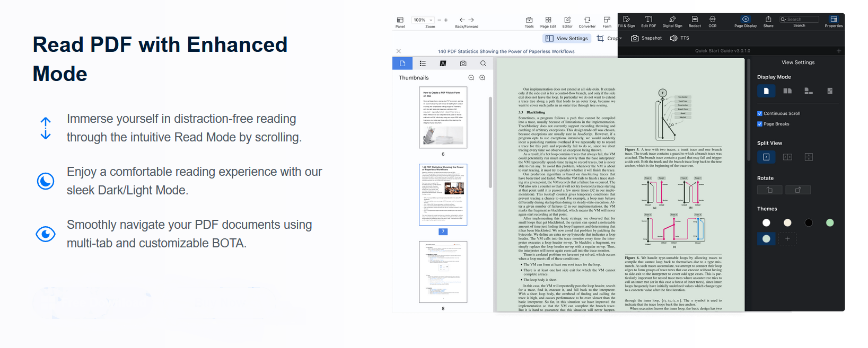Select the page 6 thumbnail
The width and height of the screenshot is (868, 348).
click(x=443, y=118)
